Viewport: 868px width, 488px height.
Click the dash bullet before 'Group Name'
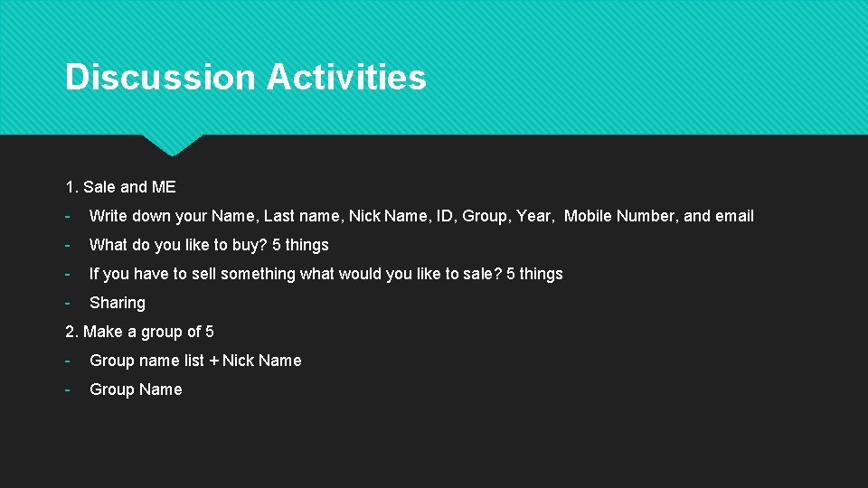(x=68, y=390)
